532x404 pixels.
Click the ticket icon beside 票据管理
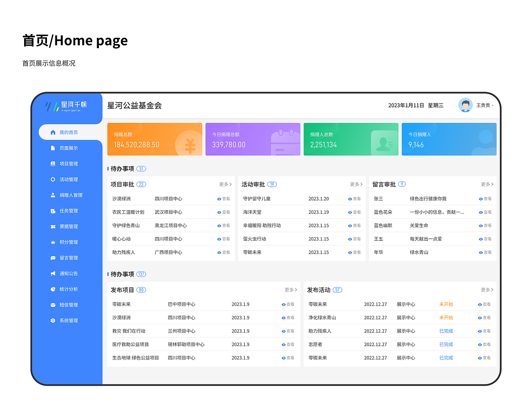[x=53, y=227]
